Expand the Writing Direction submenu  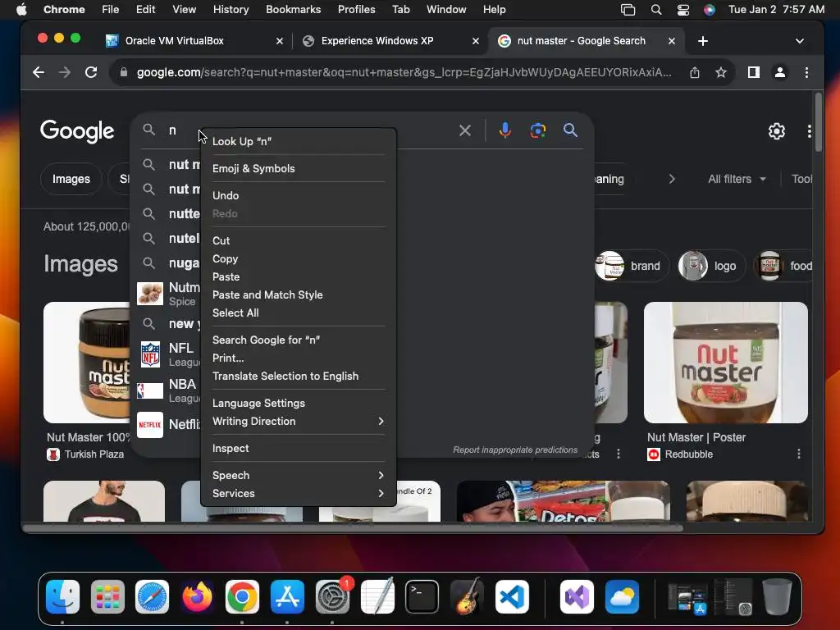[x=298, y=421]
